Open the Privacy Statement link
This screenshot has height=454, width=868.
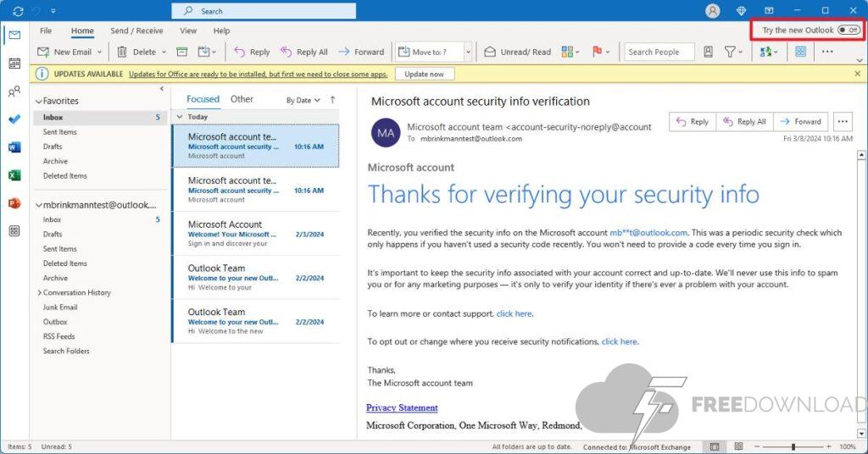pos(402,407)
